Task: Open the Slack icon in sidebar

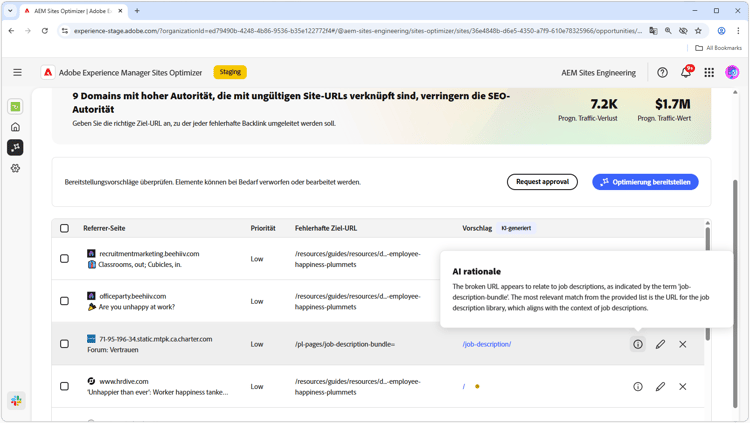Action: pos(16,401)
